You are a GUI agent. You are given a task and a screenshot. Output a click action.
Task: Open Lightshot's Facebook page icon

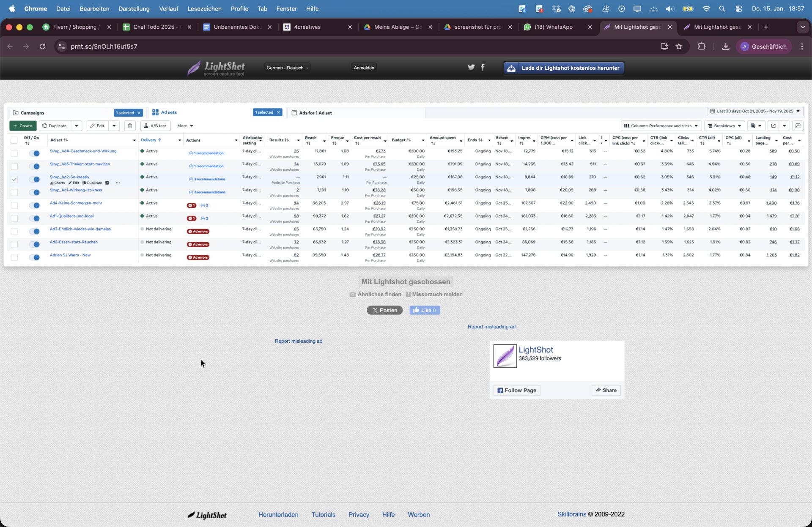(x=483, y=67)
